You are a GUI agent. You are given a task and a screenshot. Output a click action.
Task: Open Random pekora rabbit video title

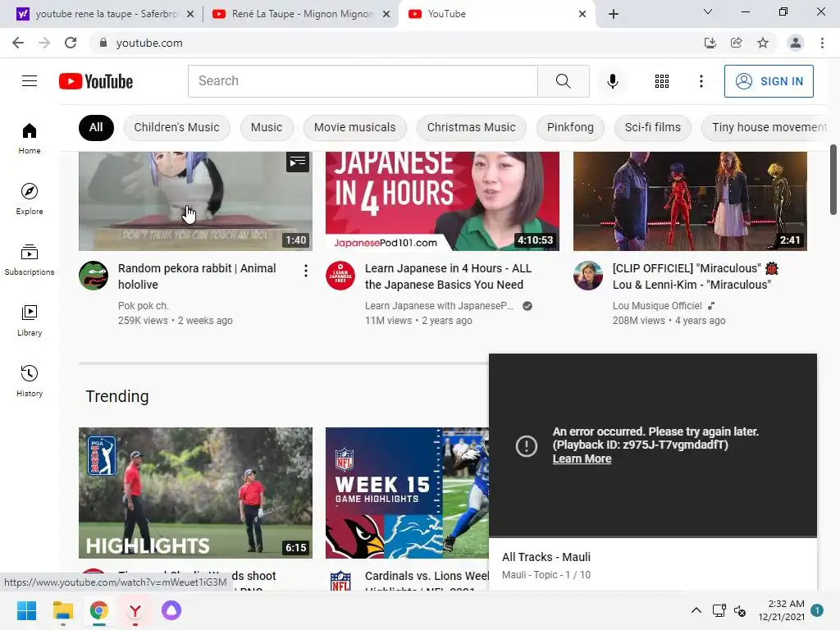tap(197, 276)
